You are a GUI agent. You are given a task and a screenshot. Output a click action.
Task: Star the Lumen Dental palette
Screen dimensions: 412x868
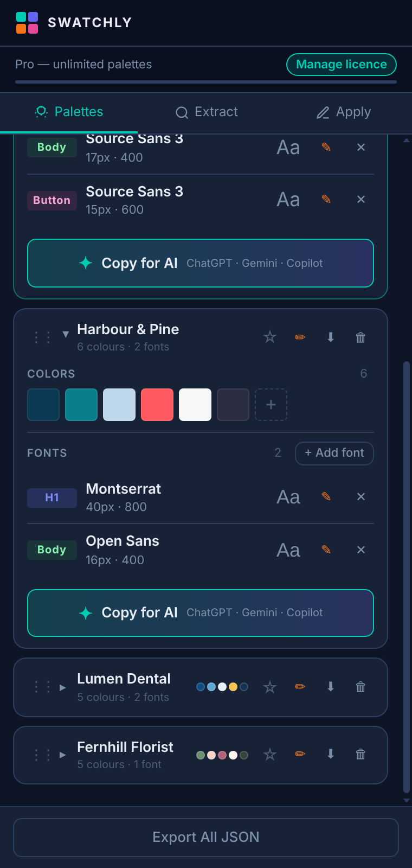coord(270,687)
